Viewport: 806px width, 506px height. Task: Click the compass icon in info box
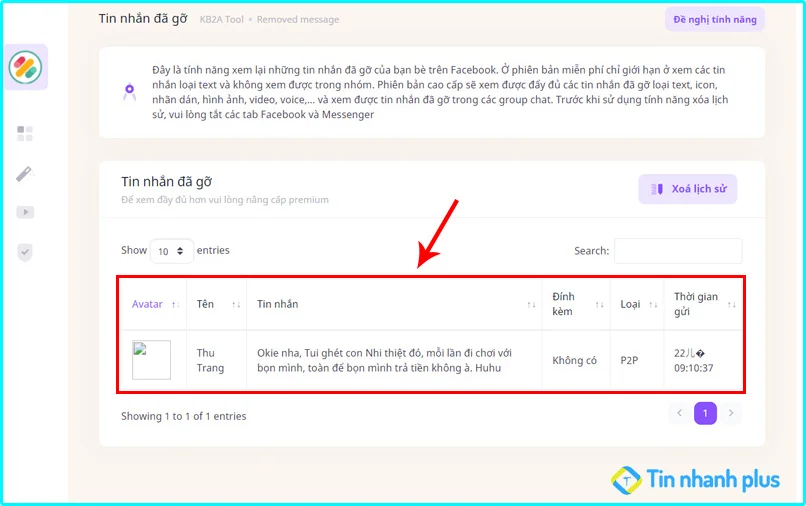coord(130,92)
